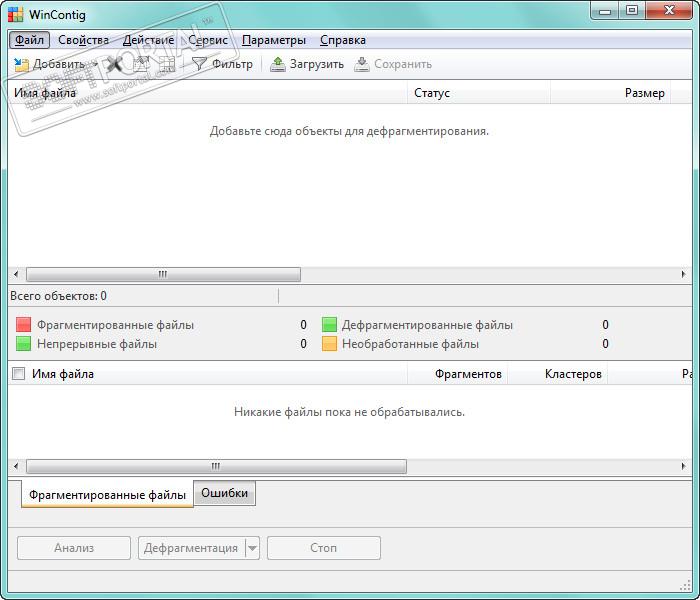Image resolution: width=700 pixels, height=600 pixels.
Task: Click the Дефрагментированные файлы legend label
Action: pyautogui.click(x=427, y=325)
